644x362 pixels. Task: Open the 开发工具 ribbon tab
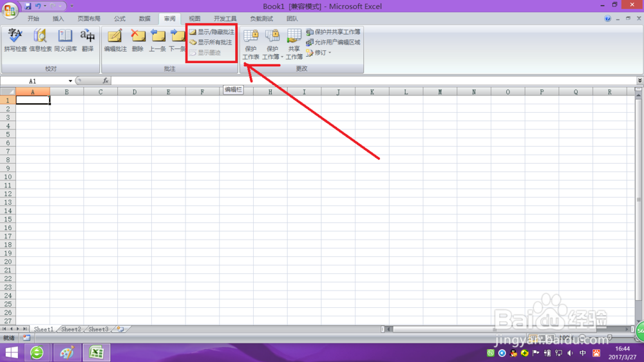coord(225,19)
